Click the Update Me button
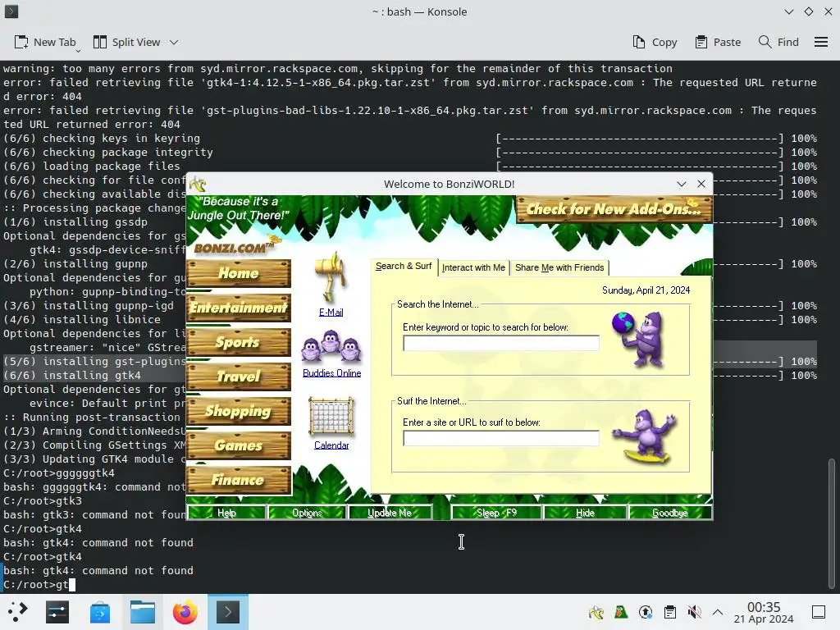 tap(390, 513)
